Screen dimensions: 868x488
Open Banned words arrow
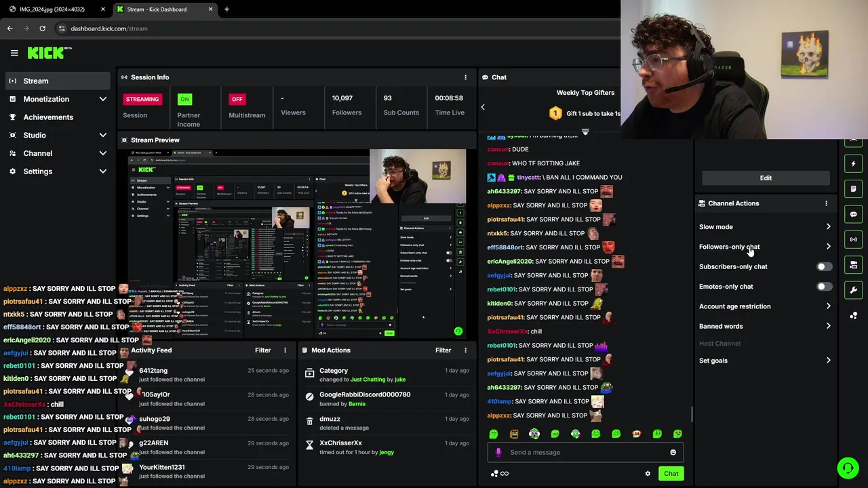[x=828, y=326]
